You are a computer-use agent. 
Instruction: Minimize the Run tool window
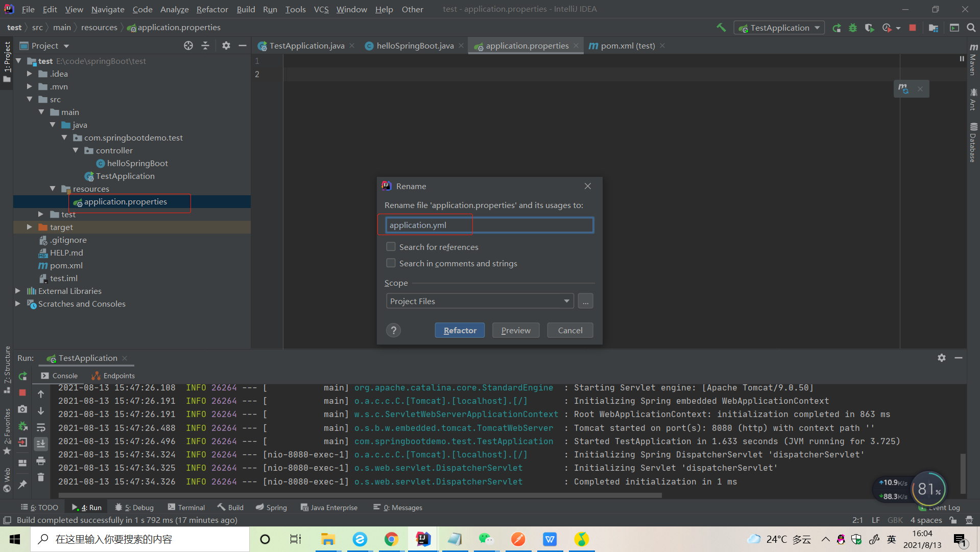(959, 358)
